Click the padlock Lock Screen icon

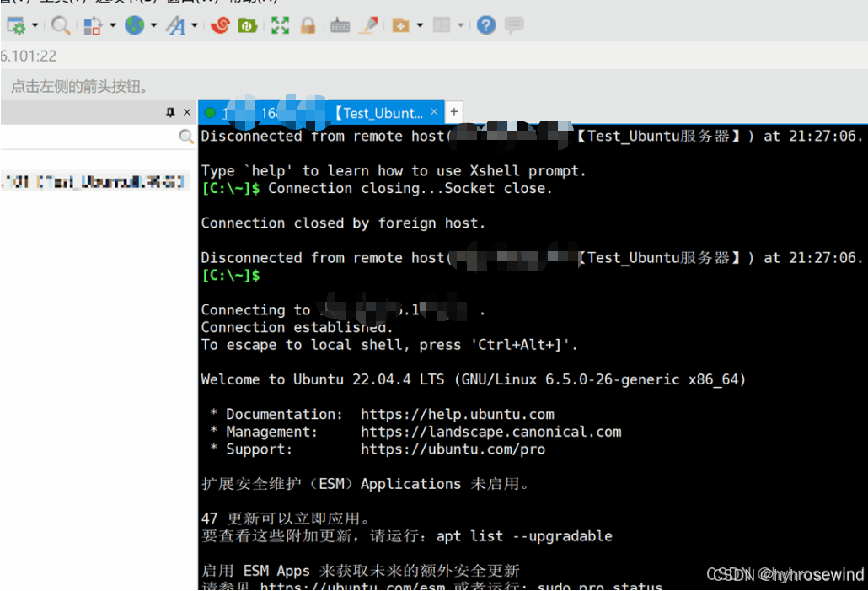click(308, 25)
